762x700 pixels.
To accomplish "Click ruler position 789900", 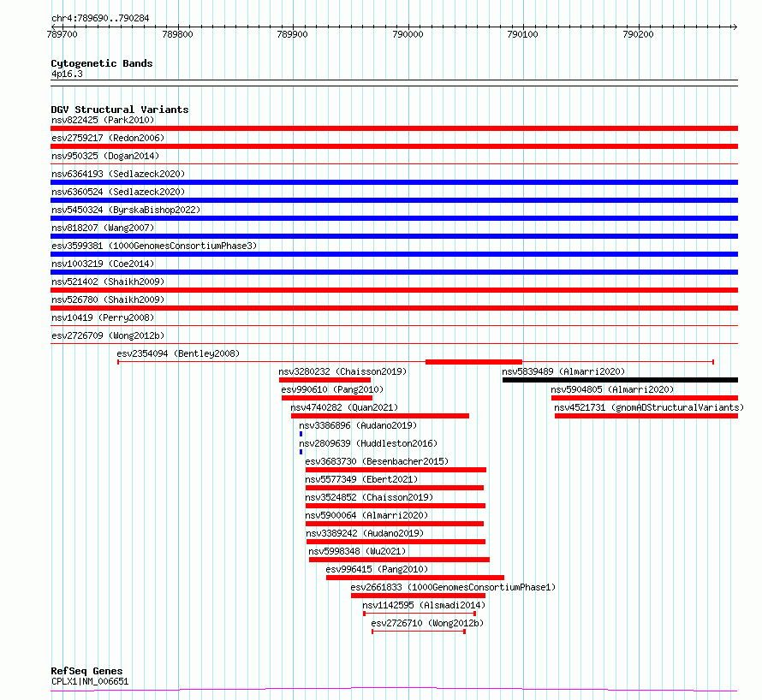I will pos(292,34).
